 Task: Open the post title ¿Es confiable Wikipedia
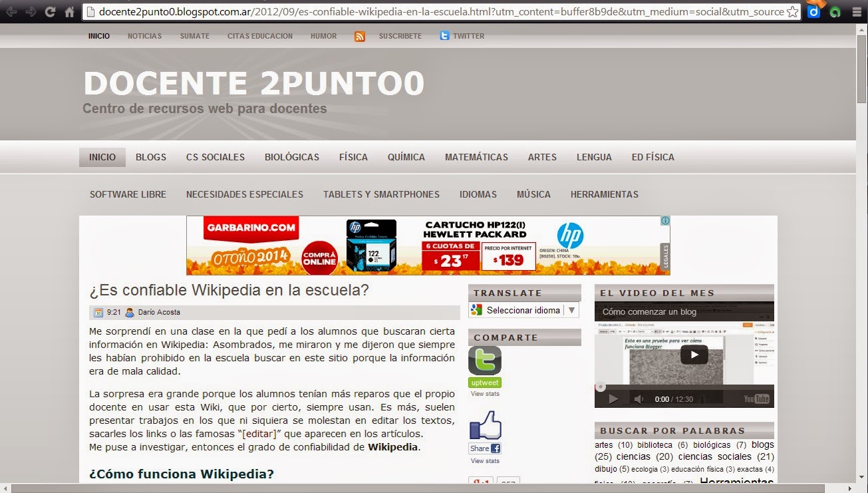click(x=229, y=291)
